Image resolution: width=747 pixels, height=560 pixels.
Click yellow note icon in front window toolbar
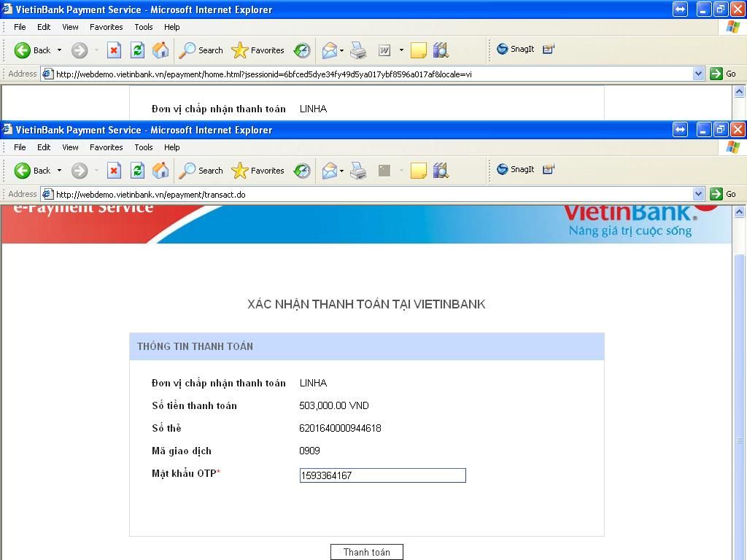(418, 171)
